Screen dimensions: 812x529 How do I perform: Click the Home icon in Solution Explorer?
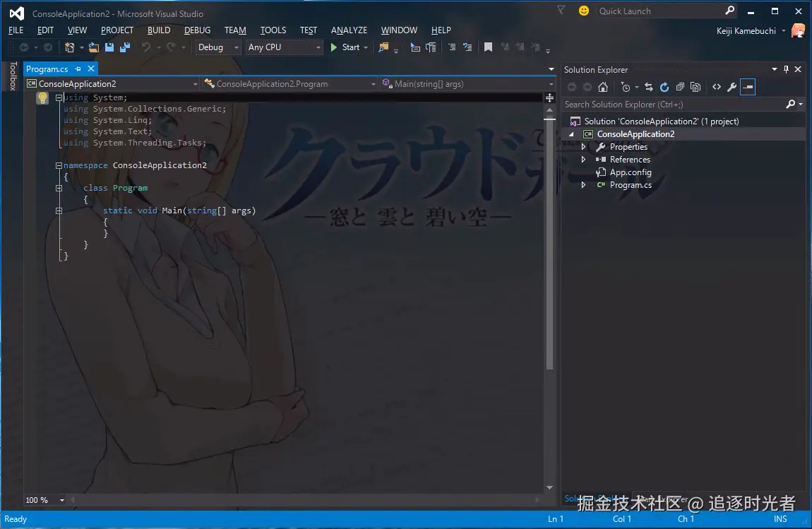603,87
